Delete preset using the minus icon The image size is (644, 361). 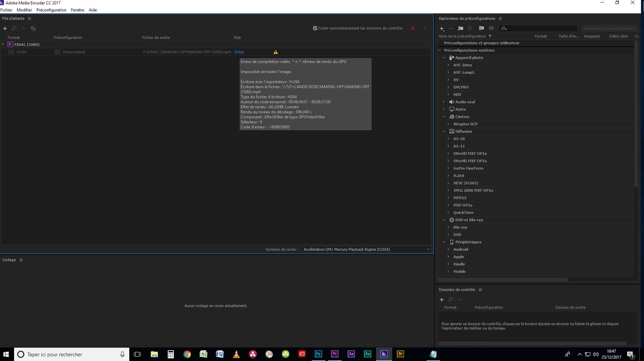tap(451, 28)
